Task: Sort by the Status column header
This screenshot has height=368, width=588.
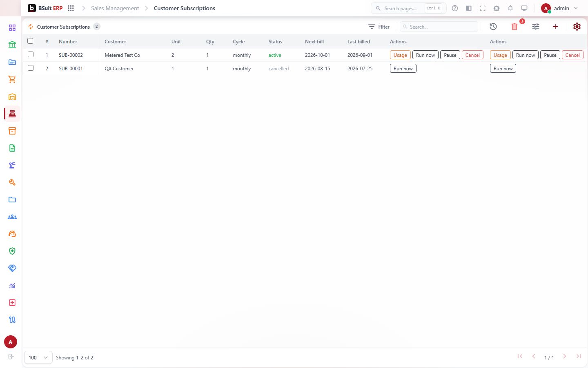Action: [x=275, y=42]
